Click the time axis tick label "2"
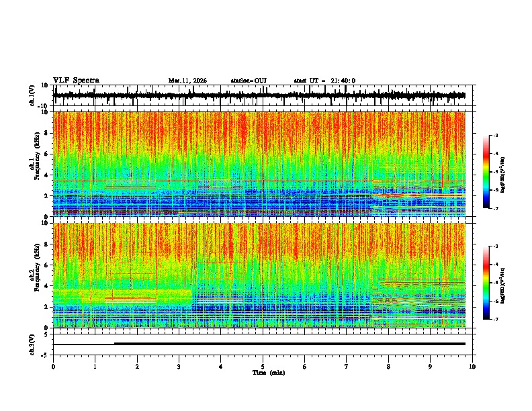Screen dimensions: 532x411 pos(137,367)
